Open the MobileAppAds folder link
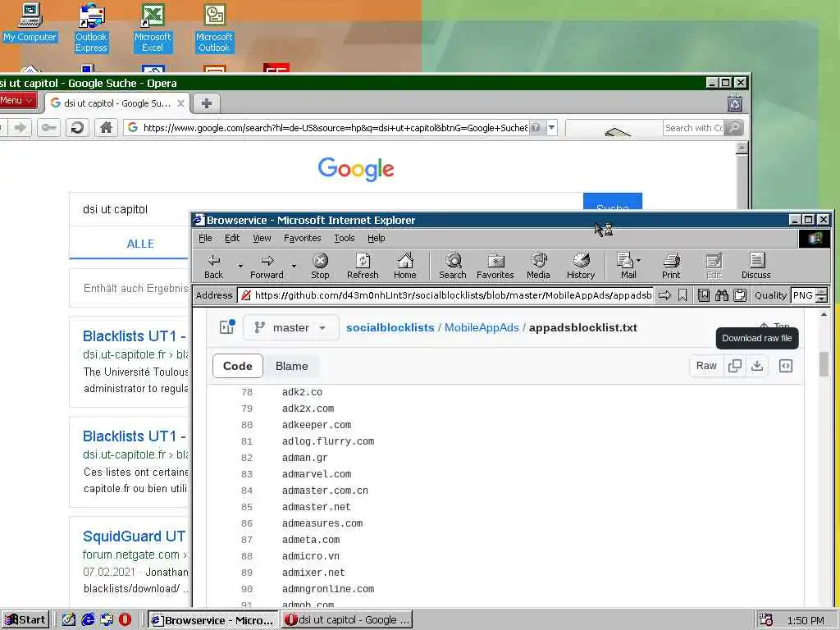Viewport: 840px width, 630px height. 482,327
